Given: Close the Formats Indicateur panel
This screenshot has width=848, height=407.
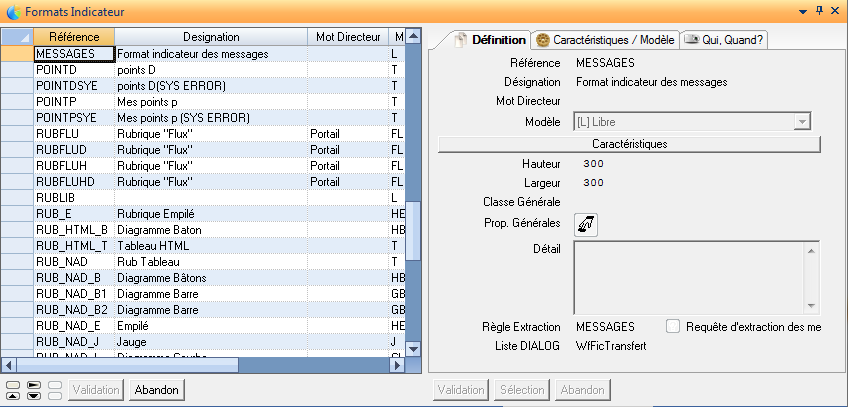Looking at the screenshot, I should click(835, 9).
